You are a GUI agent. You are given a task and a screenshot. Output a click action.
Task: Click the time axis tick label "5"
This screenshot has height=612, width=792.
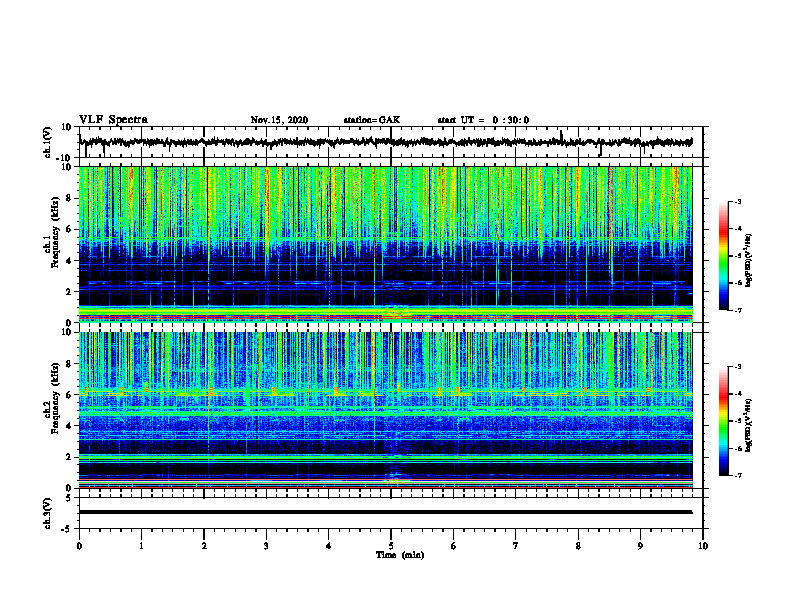(x=391, y=546)
